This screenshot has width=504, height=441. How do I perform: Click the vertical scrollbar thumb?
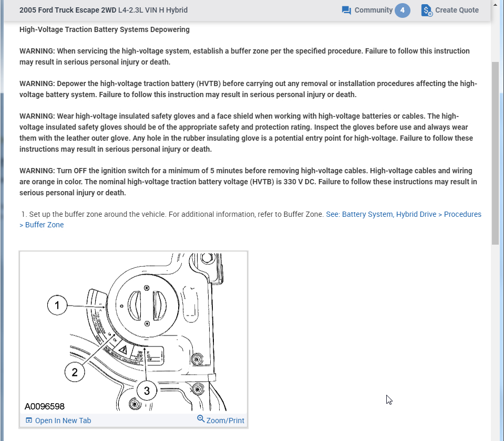pyautogui.click(x=495, y=153)
